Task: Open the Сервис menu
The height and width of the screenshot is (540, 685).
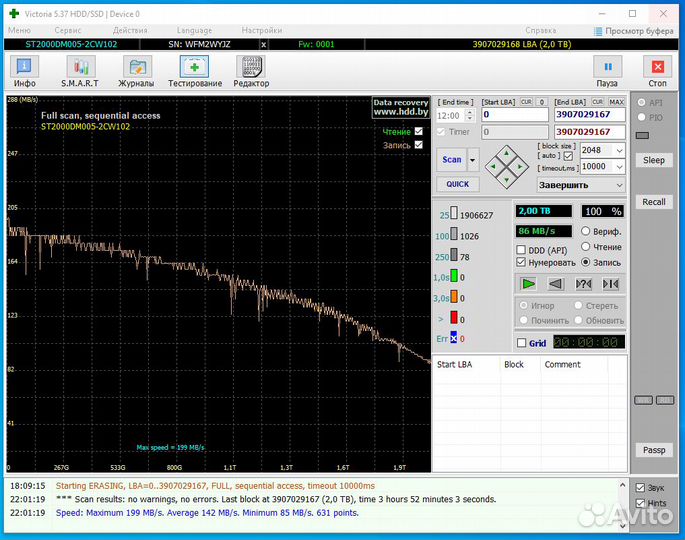Action: point(68,31)
